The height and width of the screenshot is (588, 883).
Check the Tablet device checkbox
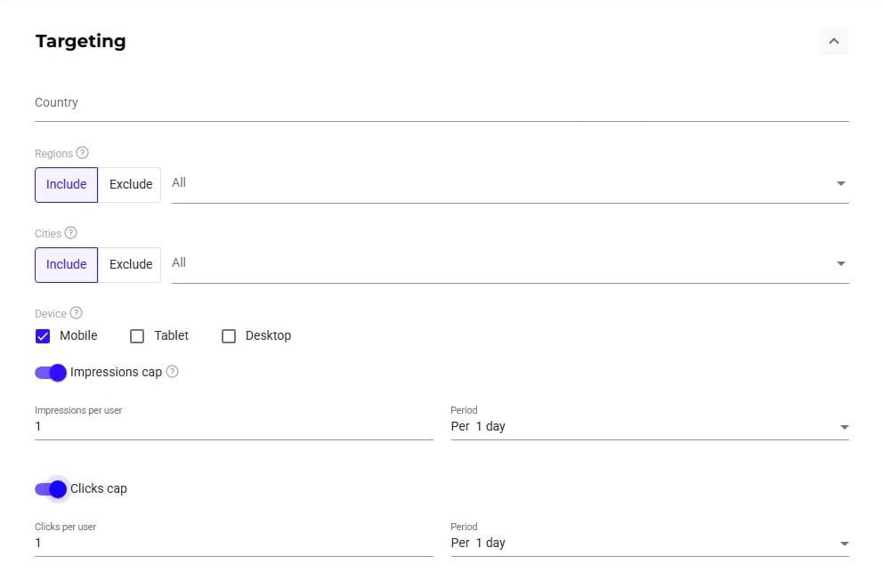click(x=137, y=336)
